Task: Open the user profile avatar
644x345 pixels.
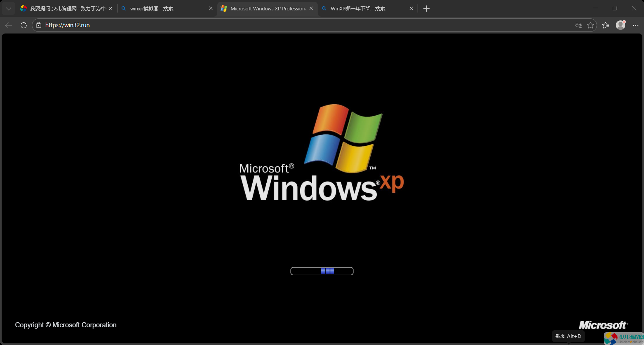Action: point(621,25)
